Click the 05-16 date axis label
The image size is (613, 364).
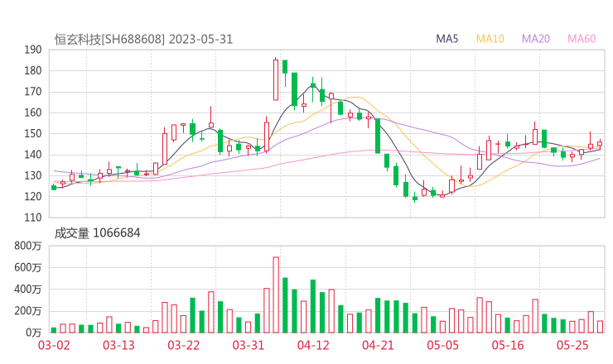[508, 345]
